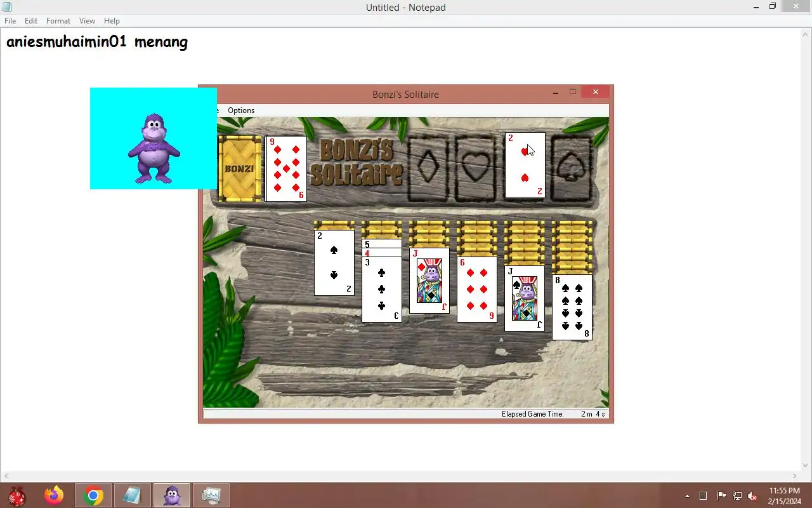Open Notepad's Format menu
The height and width of the screenshot is (508, 812).
(58, 21)
